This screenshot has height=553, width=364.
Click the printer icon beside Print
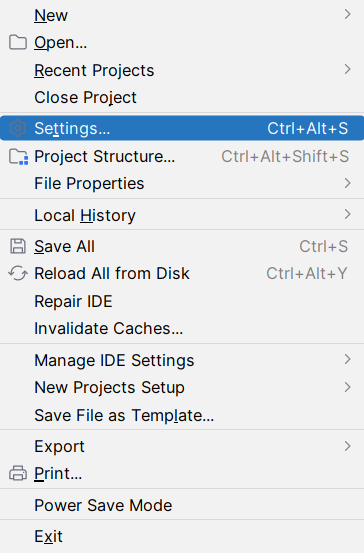click(18, 473)
